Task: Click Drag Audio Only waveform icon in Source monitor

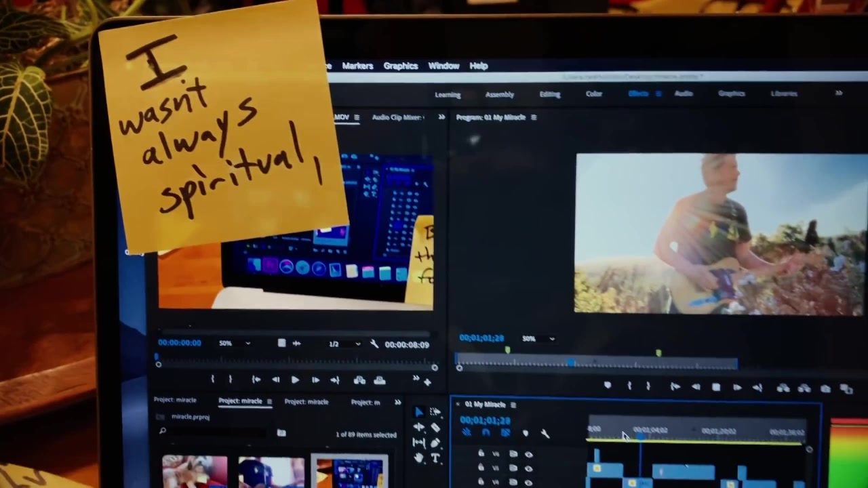Action: [296, 344]
